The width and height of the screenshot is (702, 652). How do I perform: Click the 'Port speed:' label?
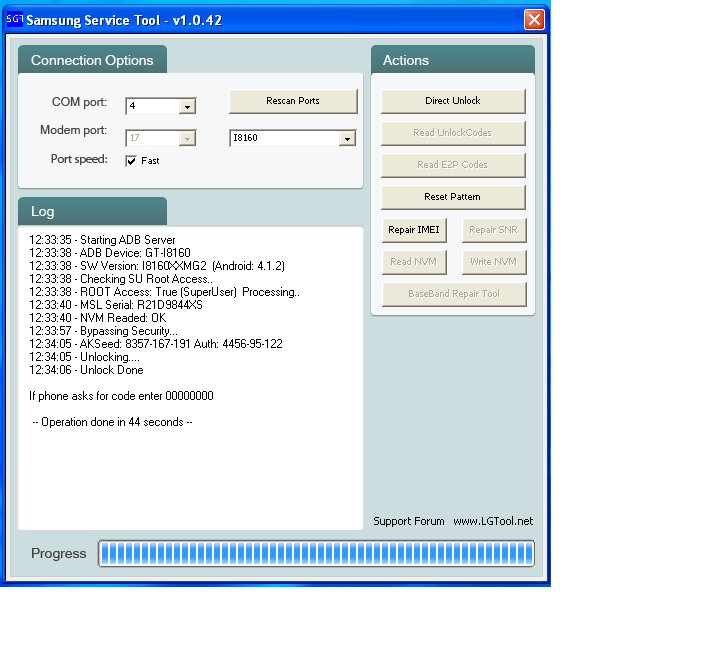(79, 159)
